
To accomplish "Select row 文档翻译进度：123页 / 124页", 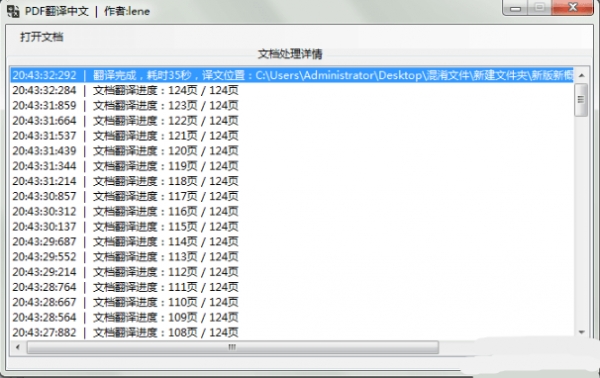I will click(292, 105).
